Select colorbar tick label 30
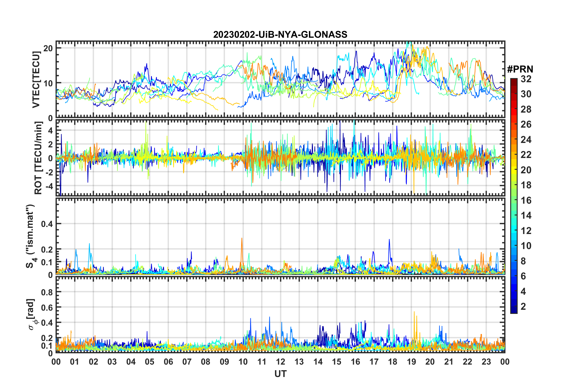The image size is (561, 392). coord(526,94)
